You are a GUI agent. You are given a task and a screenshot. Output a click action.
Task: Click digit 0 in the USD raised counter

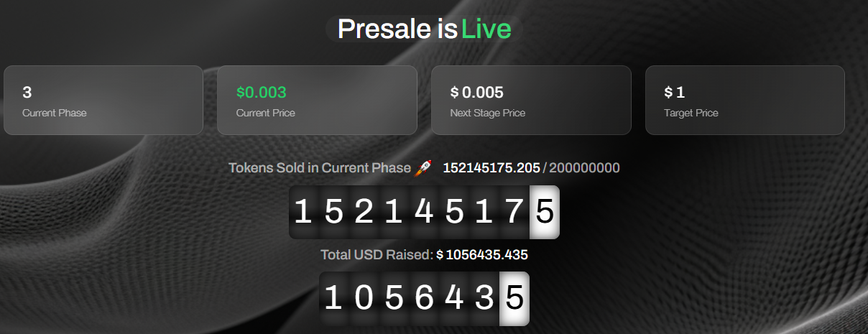364,298
